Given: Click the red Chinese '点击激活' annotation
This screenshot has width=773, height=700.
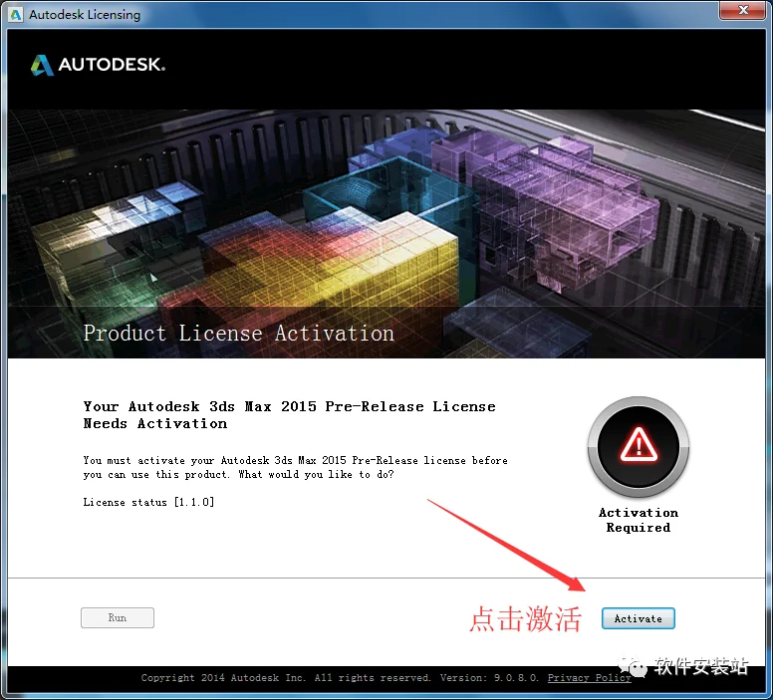Looking at the screenshot, I should point(526,618).
